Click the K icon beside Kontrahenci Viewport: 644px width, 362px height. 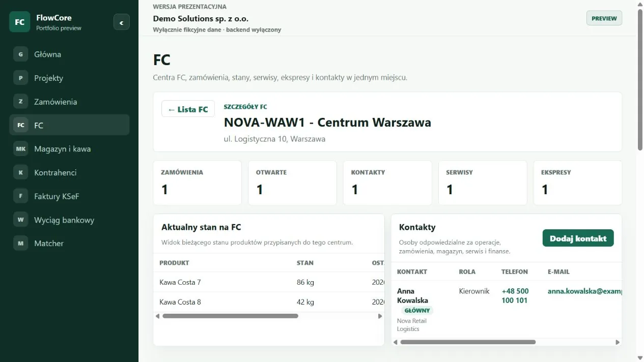pyautogui.click(x=20, y=172)
